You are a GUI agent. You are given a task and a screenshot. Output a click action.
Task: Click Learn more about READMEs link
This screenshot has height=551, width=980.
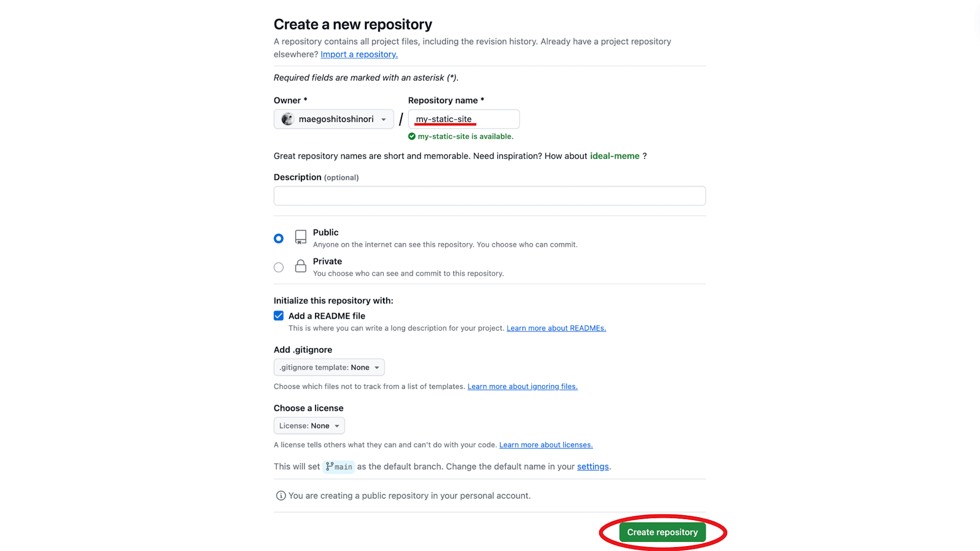556,328
